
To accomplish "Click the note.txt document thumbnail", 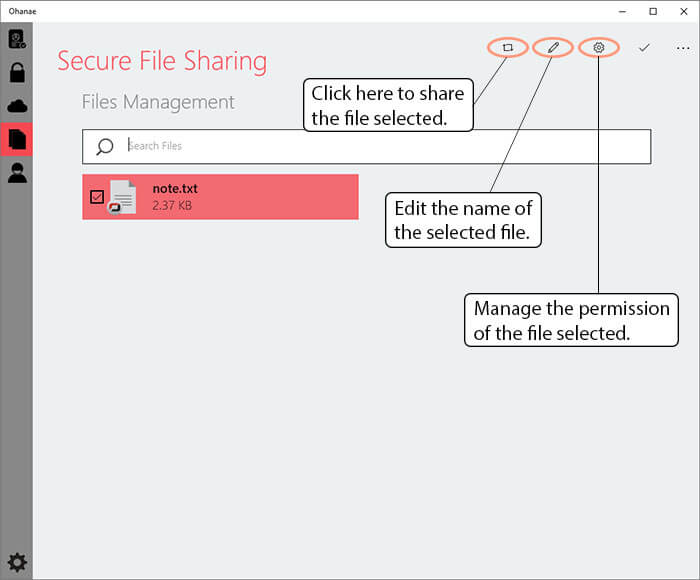I will pyautogui.click(x=122, y=197).
